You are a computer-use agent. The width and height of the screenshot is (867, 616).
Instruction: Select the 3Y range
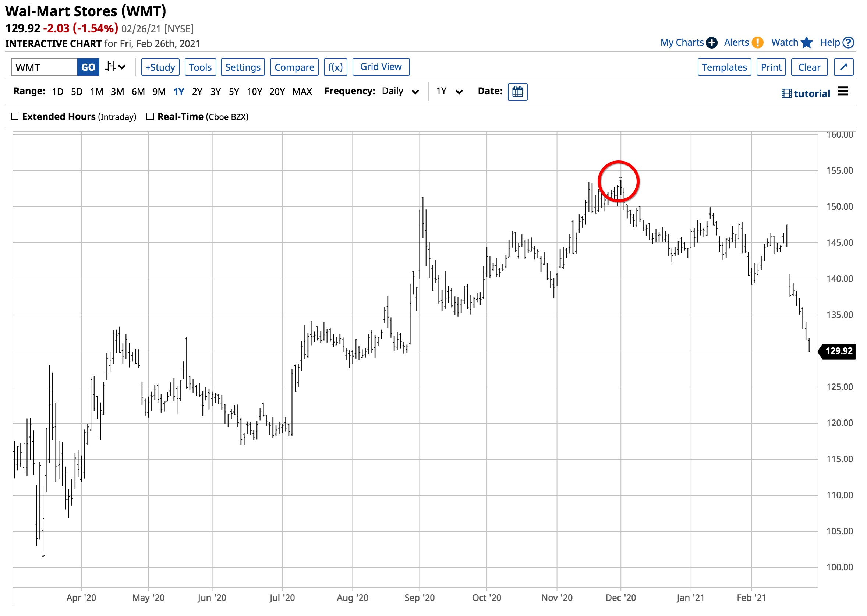click(215, 92)
